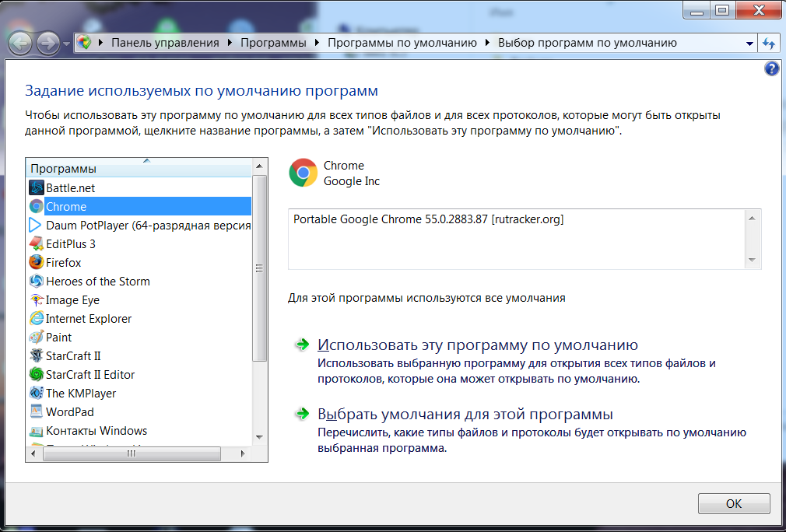The height and width of the screenshot is (532, 786).
Task: Click the Daum PotPlayer play icon
Action: pos(36,225)
